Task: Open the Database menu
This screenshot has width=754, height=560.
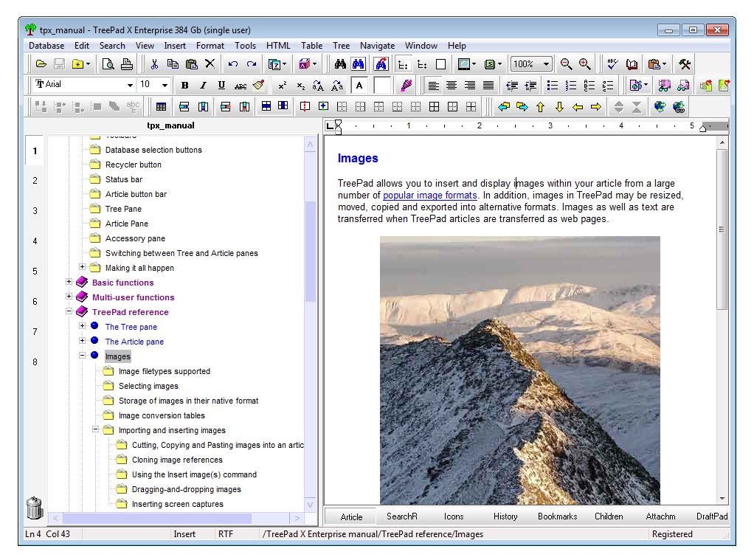Action: click(46, 46)
